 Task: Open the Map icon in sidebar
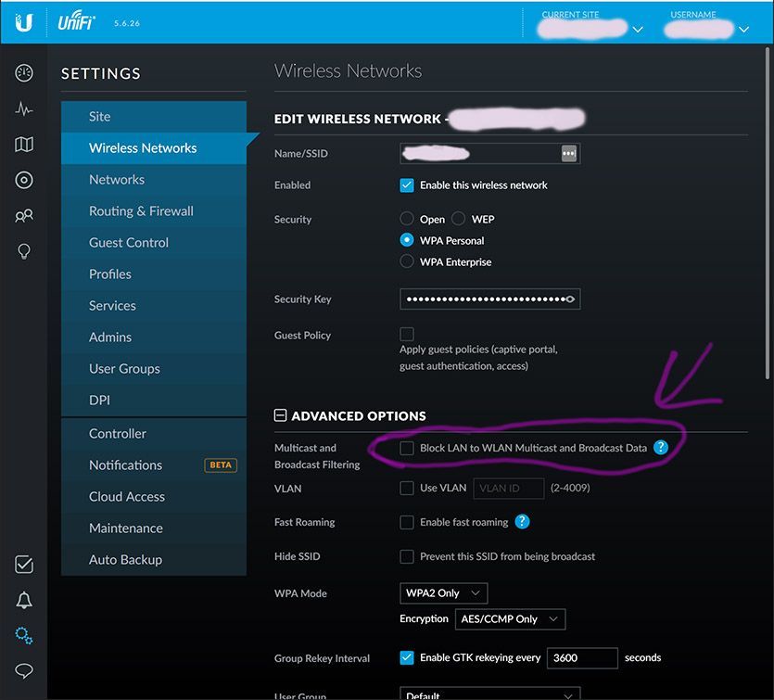(24, 145)
